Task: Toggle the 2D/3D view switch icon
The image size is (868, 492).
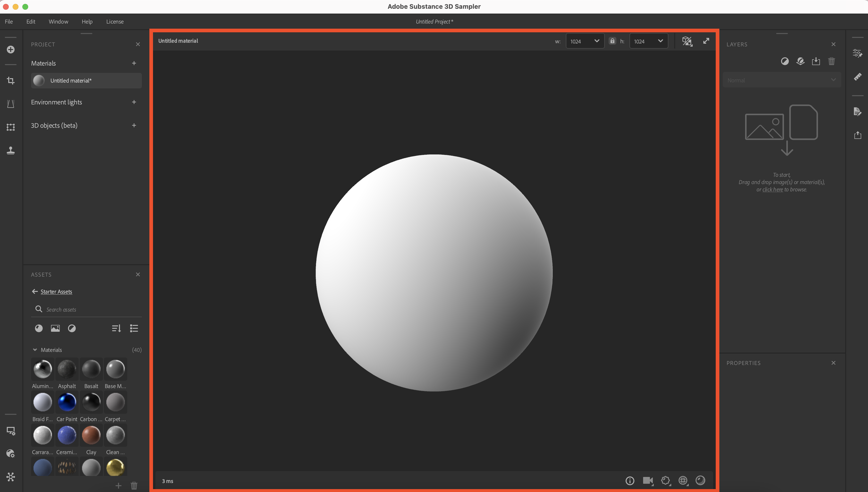Action: click(x=687, y=41)
